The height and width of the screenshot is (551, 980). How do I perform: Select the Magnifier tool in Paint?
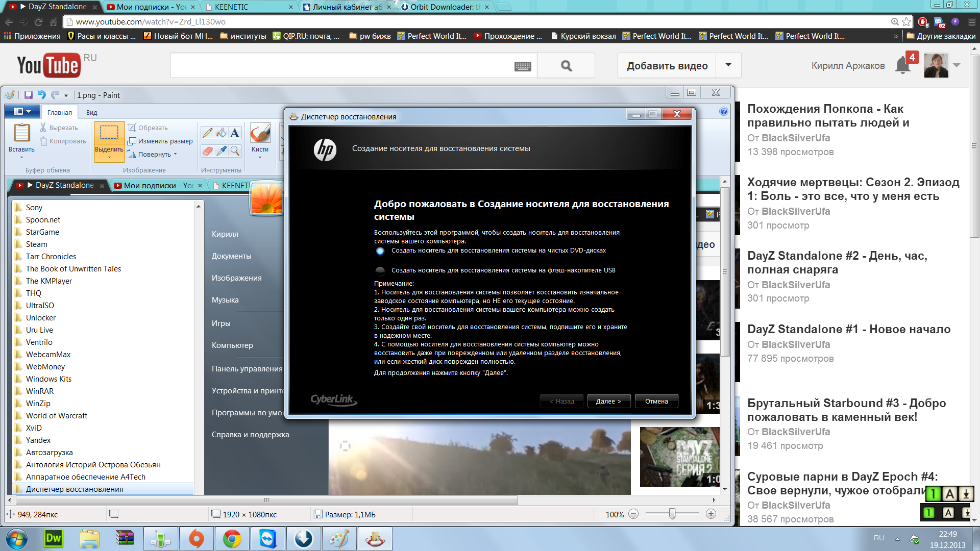click(235, 151)
